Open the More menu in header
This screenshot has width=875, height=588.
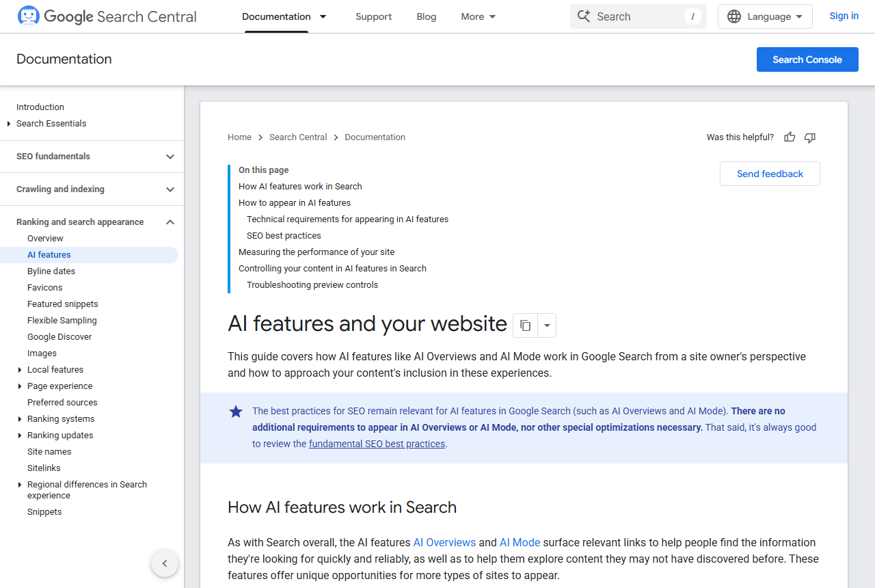tap(479, 16)
